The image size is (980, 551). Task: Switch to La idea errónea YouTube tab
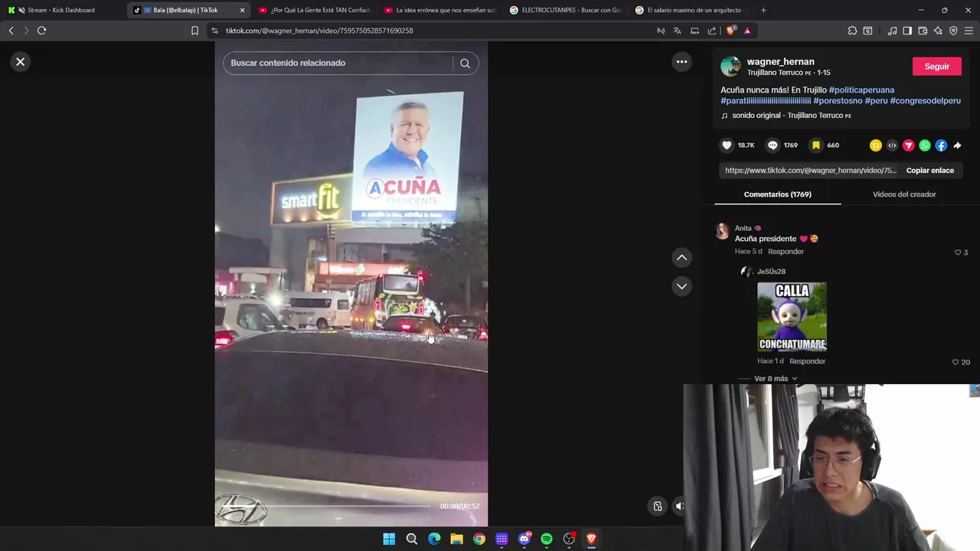440,10
